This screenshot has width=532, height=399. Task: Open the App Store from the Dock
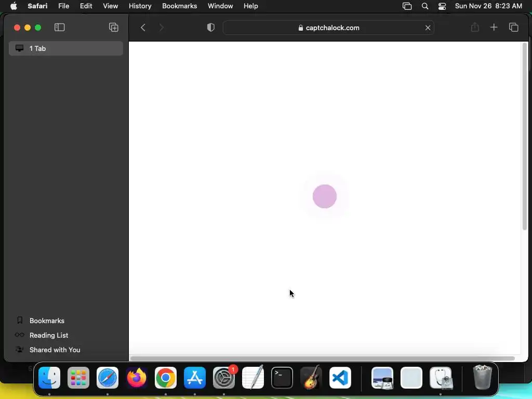click(195, 378)
